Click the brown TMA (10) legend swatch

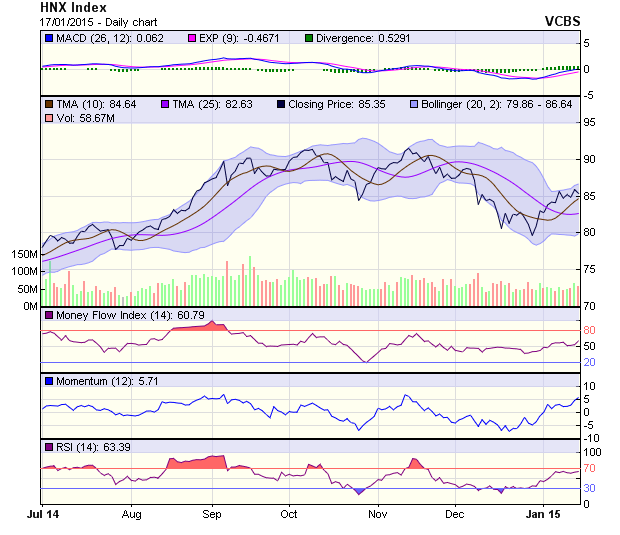click(x=48, y=103)
